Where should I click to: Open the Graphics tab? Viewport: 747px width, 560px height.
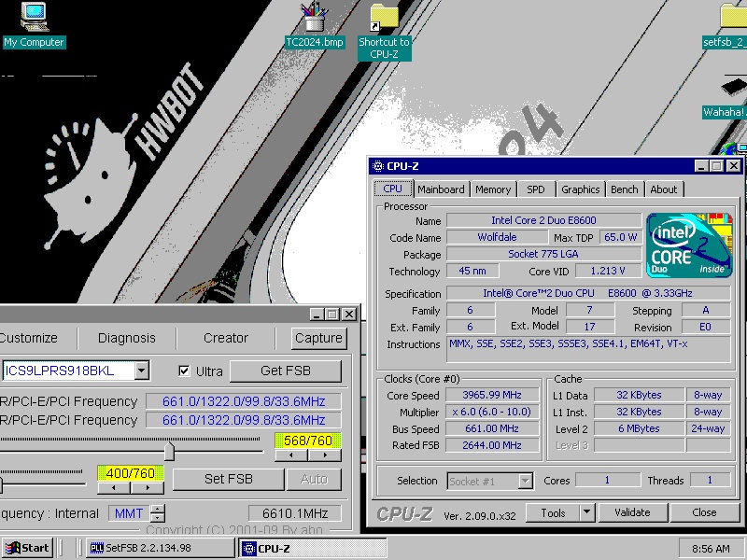pos(580,189)
